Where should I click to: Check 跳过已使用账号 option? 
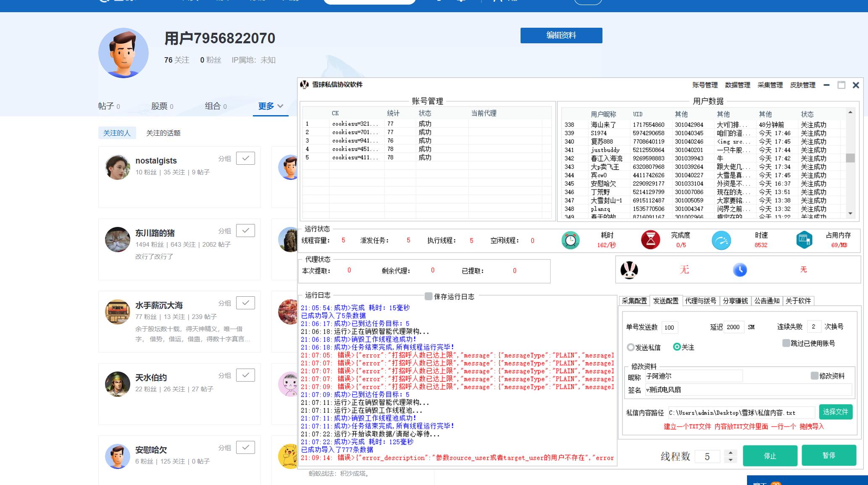(x=786, y=343)
